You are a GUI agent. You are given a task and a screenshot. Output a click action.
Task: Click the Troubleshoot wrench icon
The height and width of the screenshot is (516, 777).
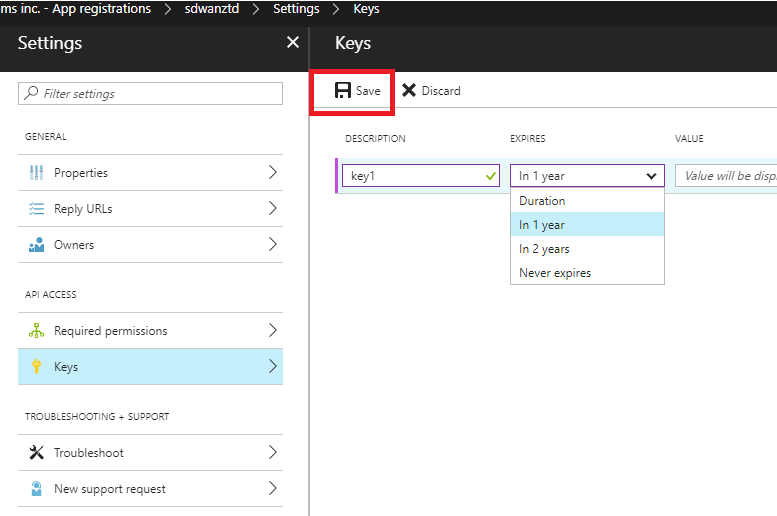click(36, 453)
